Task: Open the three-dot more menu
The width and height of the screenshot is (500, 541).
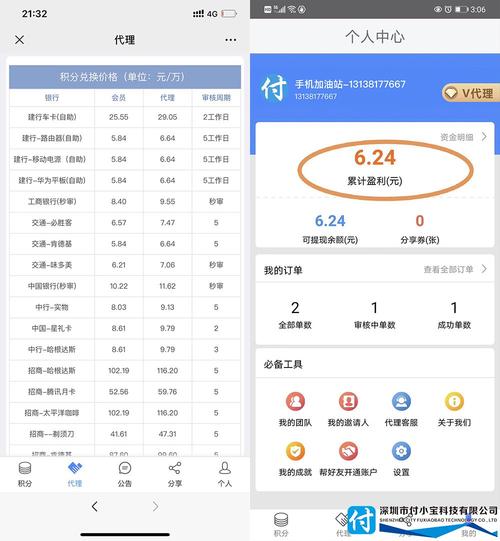Action: (x=231, y=40)
